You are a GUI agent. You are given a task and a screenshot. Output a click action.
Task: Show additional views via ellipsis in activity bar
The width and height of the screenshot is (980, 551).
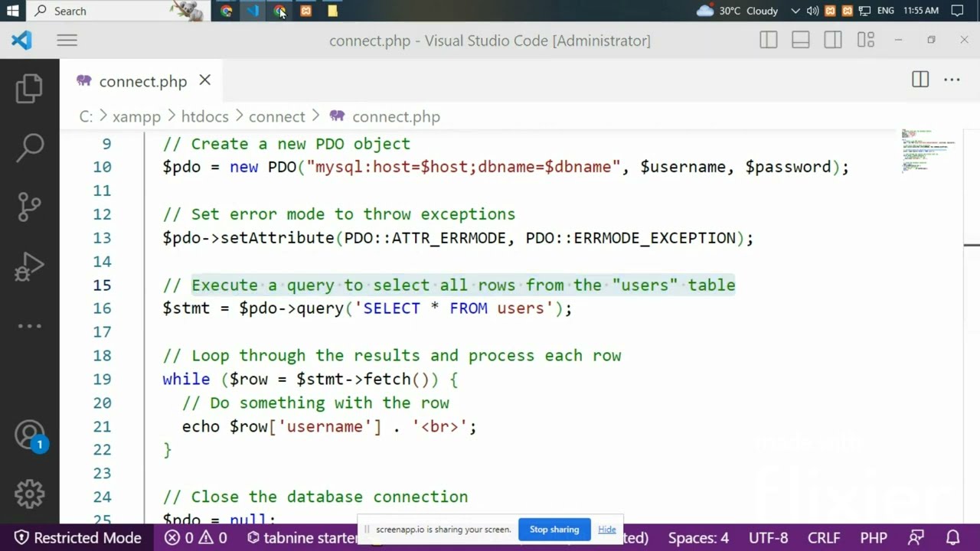(29, 326)
